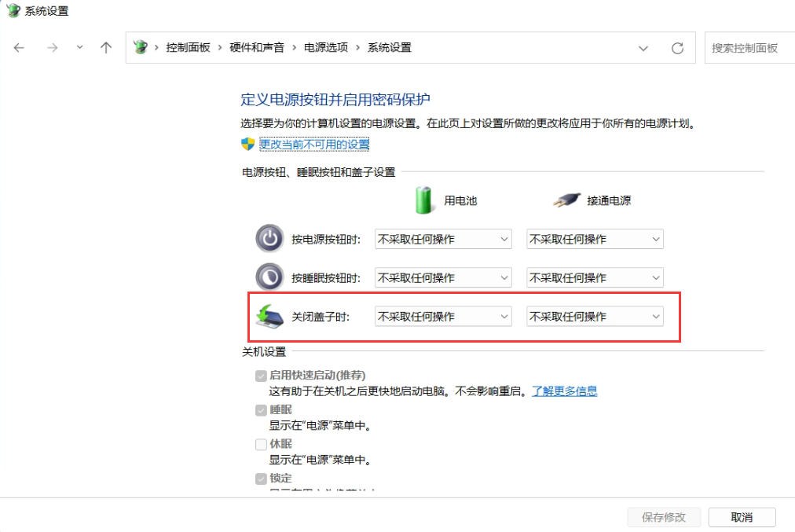Screen dimensions: 795x532
Task: Expand the address bar history dropdown arrow
Action: click(x=643, y=47)
